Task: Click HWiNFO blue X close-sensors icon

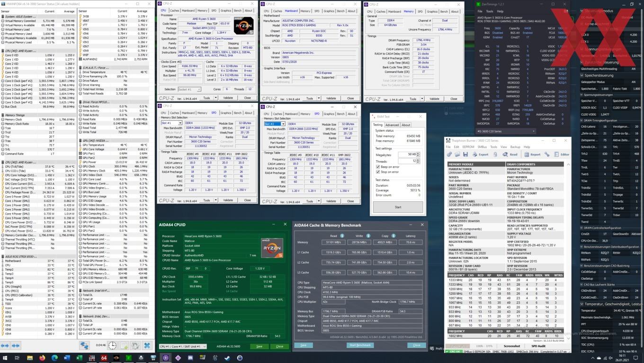Action: pyautogui.click(x=147, y=345)
